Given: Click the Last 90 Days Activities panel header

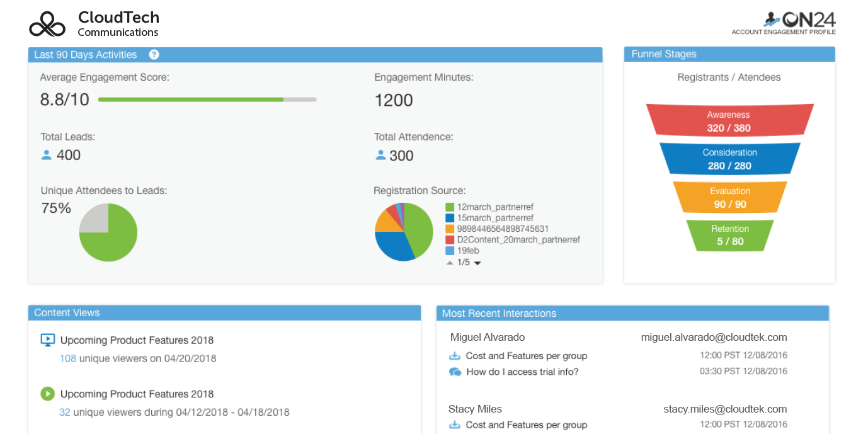Looking at the screenshot, I should (x=315, y=55).
